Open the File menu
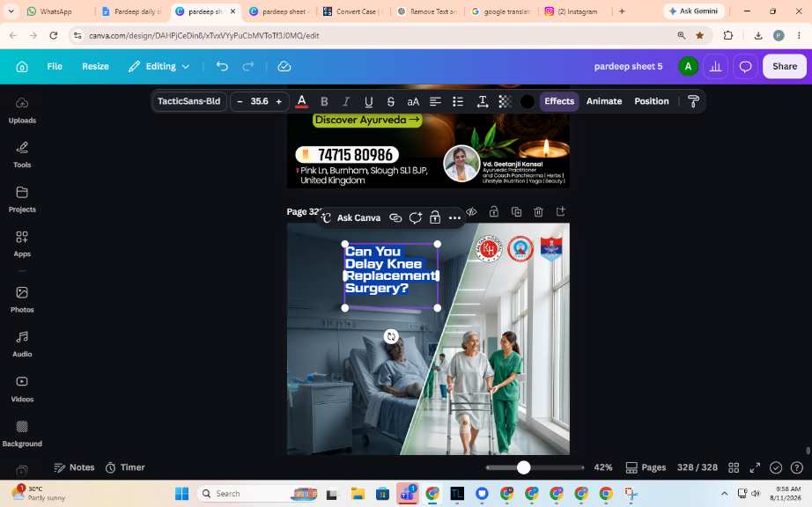Screen dimensions: 812x507 55,66
